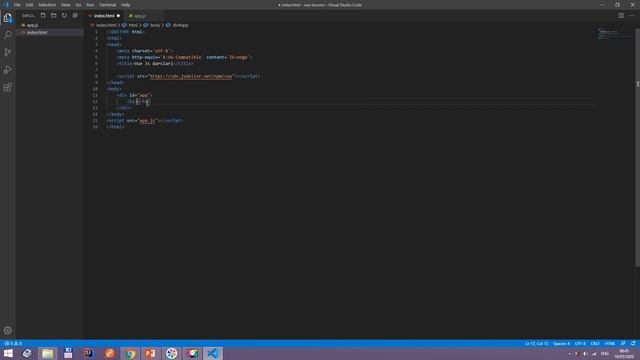Click the editor vertical scrollbar
This screenshot has height=360, width=640.
click(637, 147)
